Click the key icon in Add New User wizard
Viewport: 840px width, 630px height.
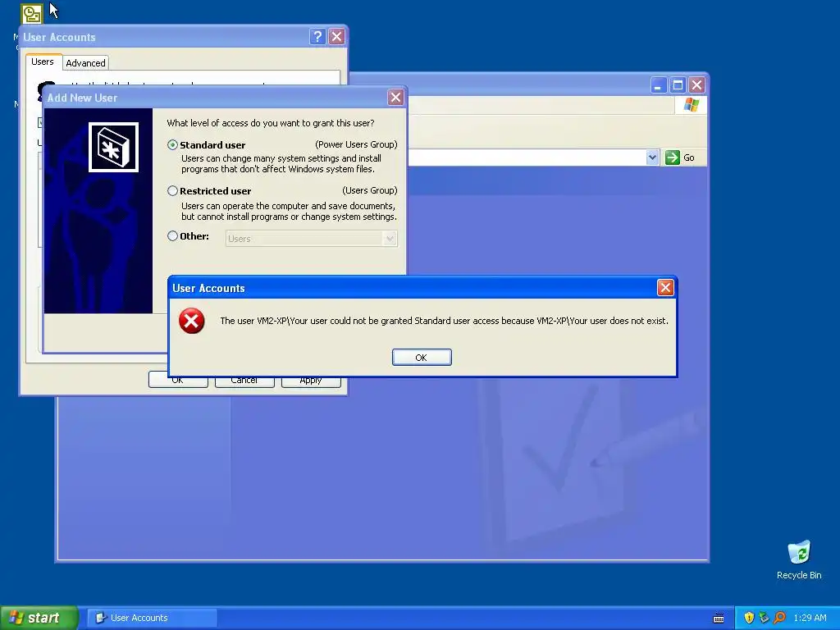click(113, 148)
